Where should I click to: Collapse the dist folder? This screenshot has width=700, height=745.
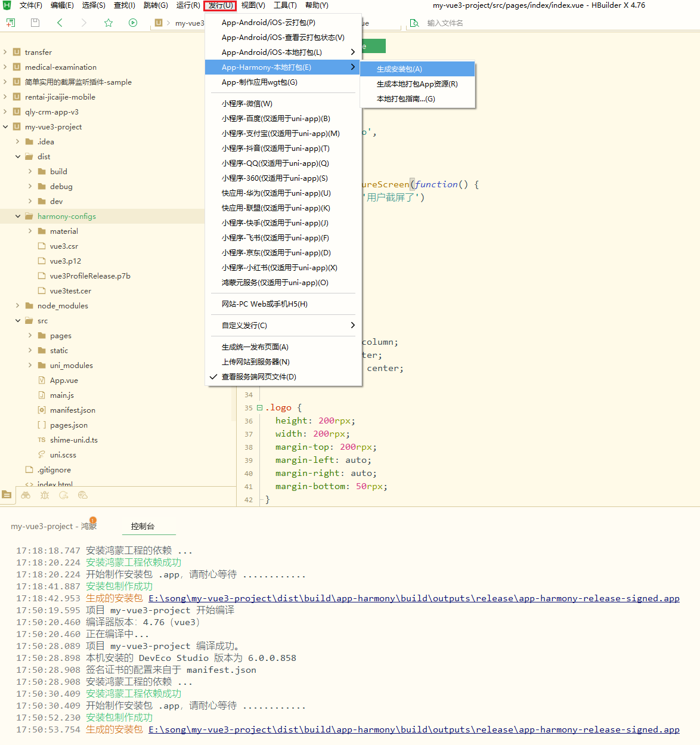18,156
